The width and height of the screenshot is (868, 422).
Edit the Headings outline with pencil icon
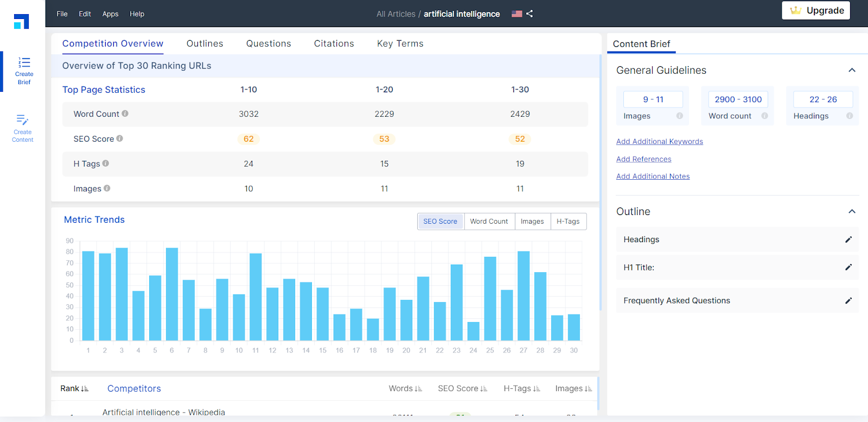tap(848, 240)
